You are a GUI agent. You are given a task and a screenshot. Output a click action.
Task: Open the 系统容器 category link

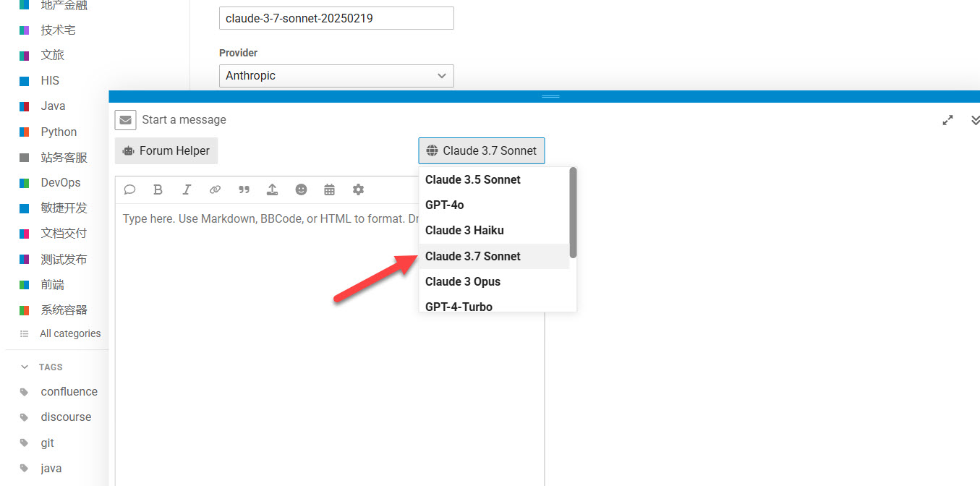click(x=64, y=310)
